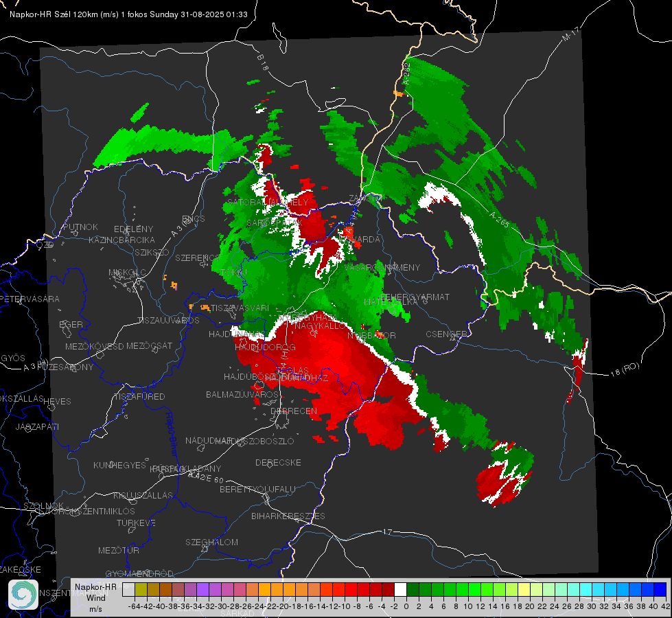Click the FUZESABONY city label
Screen dimensions: 672x618
(x=65, y=367)
